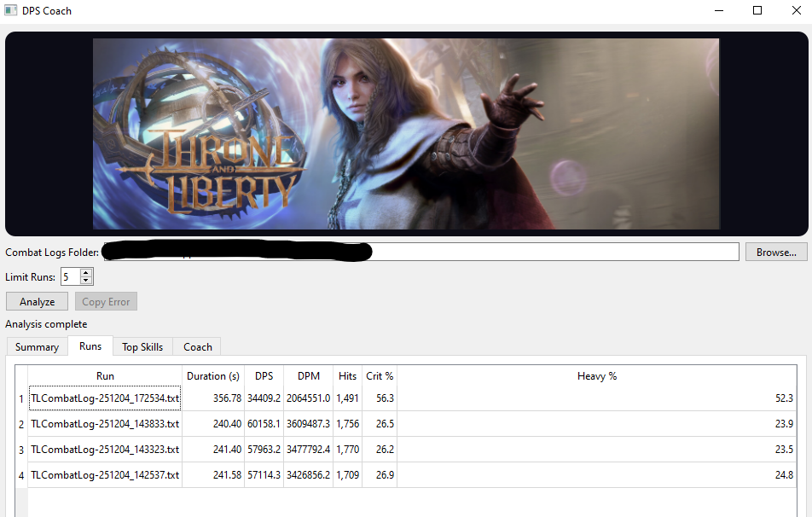Sort by the DPS column header
This screenshot has height=517, width=812.
[x=264, y=376]
